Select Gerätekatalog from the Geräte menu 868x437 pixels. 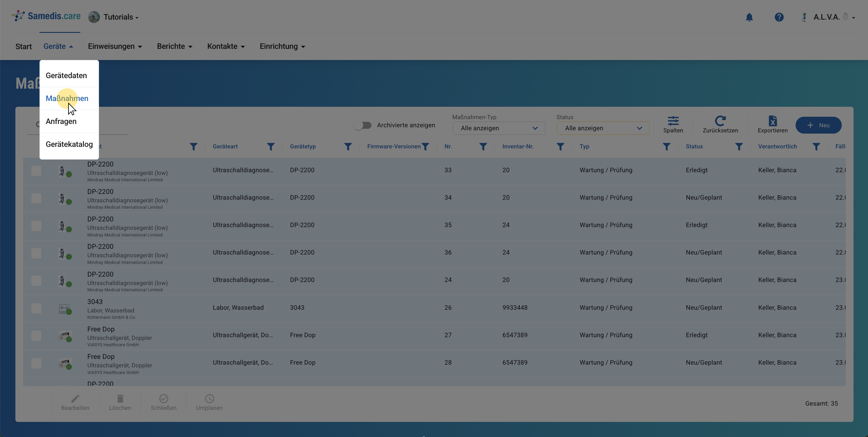[69, 144]
